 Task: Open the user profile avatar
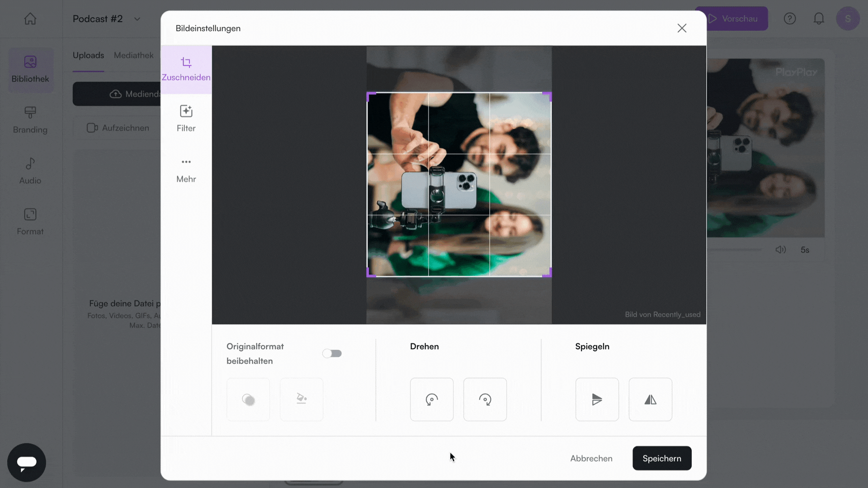848,19
